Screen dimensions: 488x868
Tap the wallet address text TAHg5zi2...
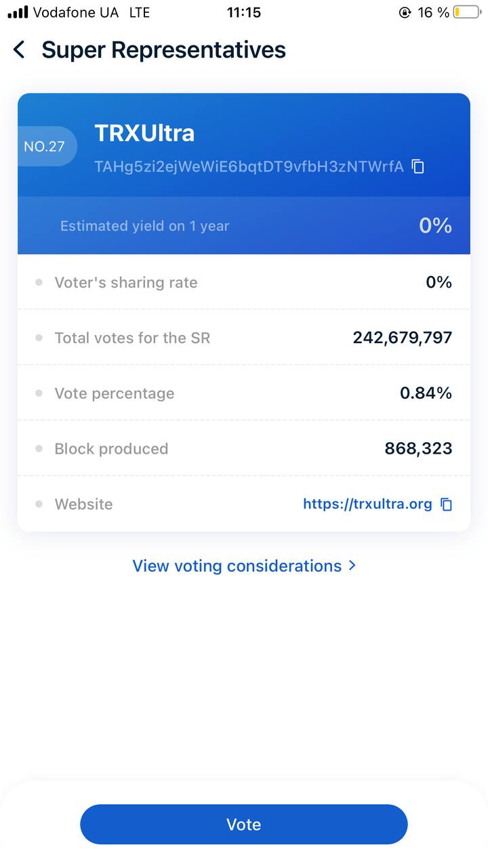point(249,166)
